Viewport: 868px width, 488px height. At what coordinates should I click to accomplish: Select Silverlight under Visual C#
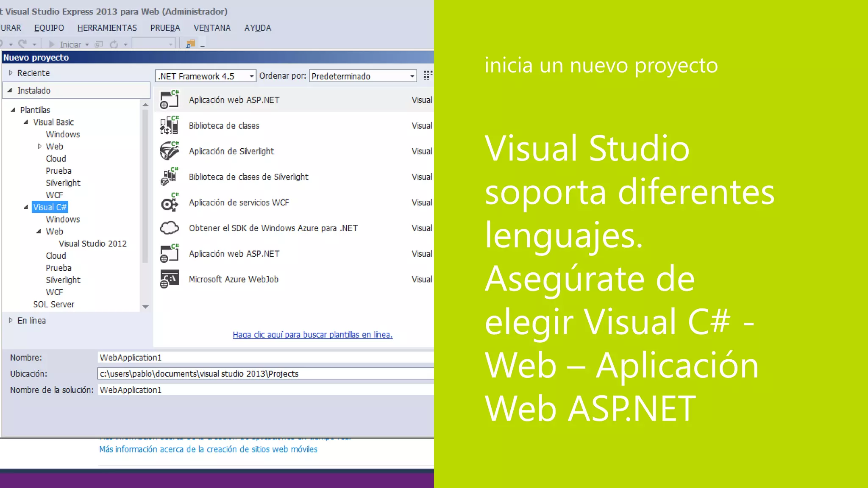click(x=63, y=280)
